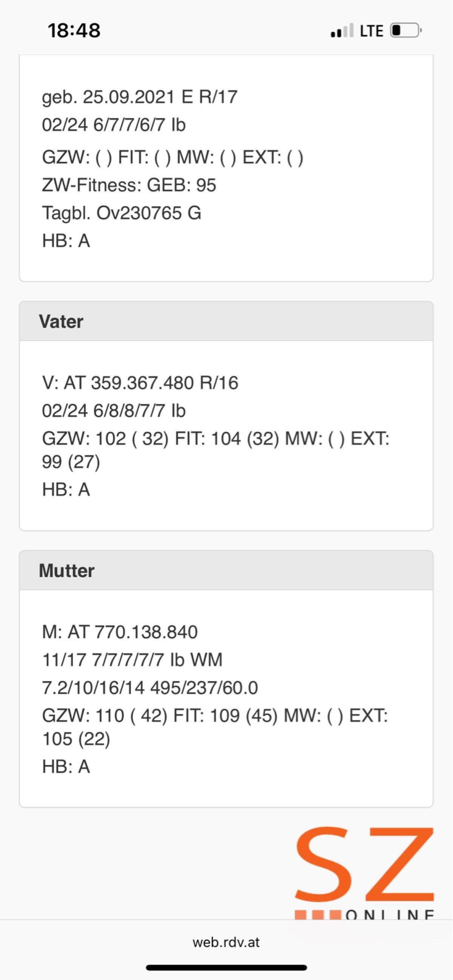Tap the animal's rating 02/24 6/7/7/6/7 Ib
Viewport: 453px width, 980px height.
pos(114,125)
